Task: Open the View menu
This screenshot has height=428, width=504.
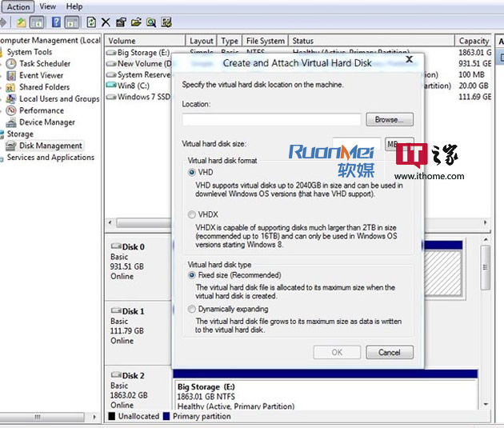Action: [x=47, y=6]
